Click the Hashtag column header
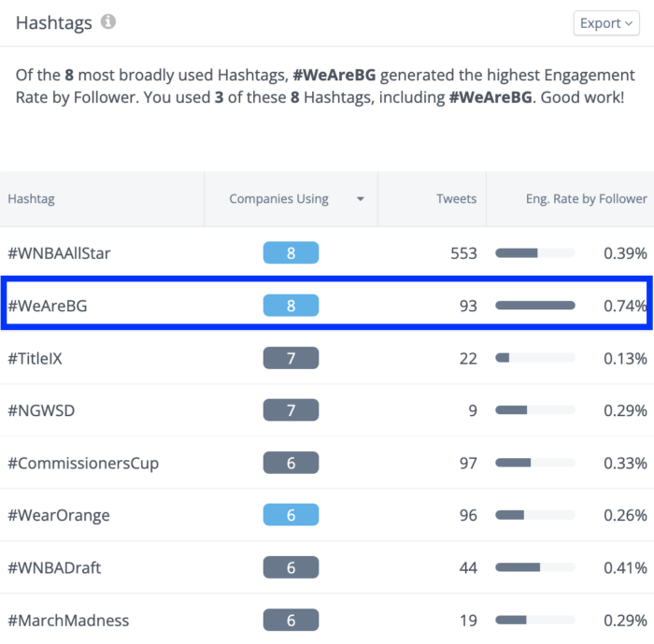The height and width of the screenshot is (644, 654). (31, 199)
